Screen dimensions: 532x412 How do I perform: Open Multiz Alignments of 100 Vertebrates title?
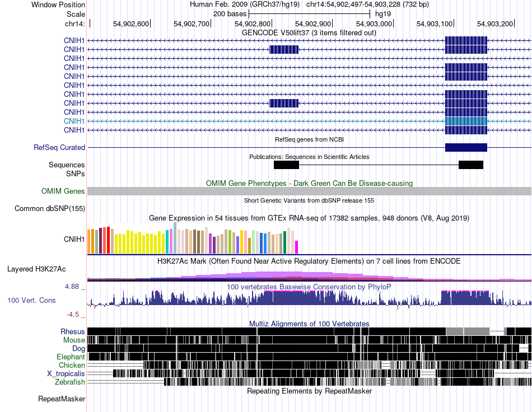[309, 324]
